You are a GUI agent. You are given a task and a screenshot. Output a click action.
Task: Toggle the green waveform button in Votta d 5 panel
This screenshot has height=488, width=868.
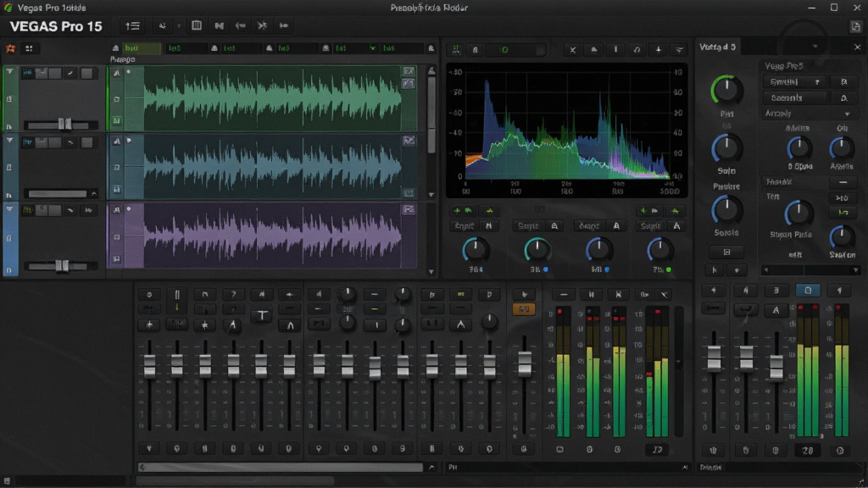pos(843,213)
